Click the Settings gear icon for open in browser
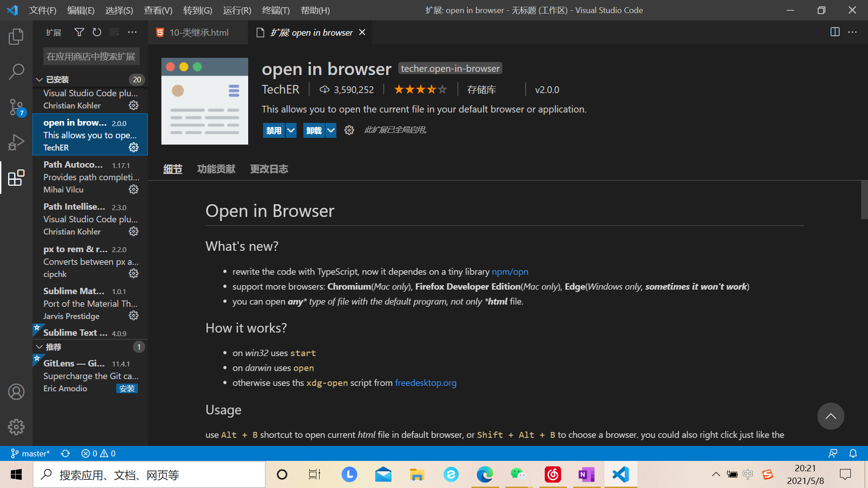The height and width of the screenshot is (488, 868). click(x=133, y=147)
